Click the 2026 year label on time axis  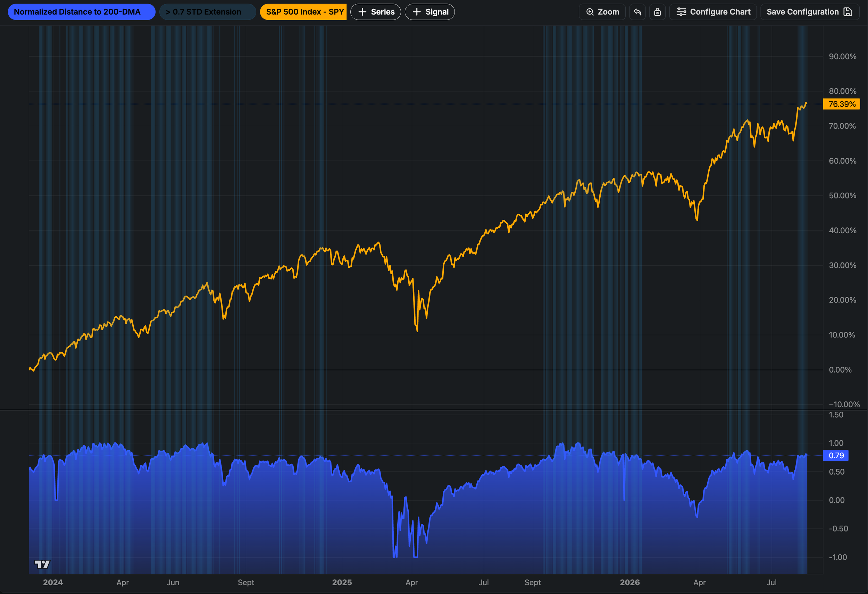pyautogui.click(x=630, y=583)
